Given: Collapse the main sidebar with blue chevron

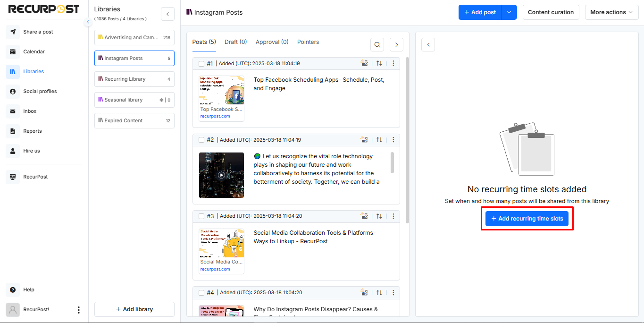Looking at the screenshot, I should pyautogui.click(x=88, y=22).
